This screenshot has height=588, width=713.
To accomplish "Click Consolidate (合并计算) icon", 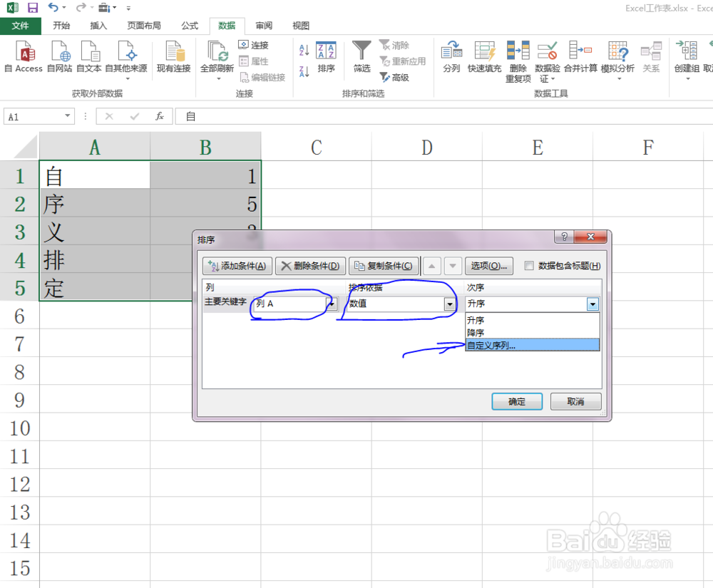I will [580, 57].
